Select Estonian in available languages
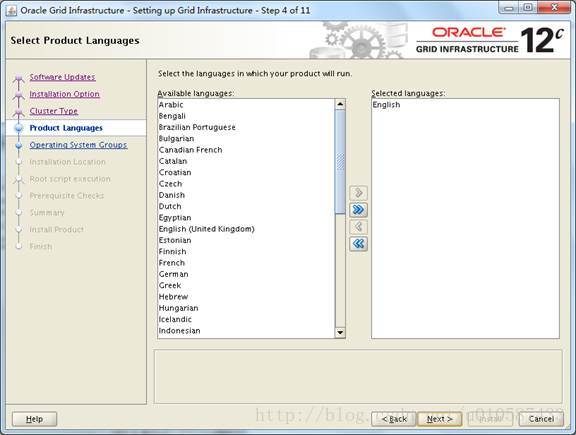 point(246,240)
